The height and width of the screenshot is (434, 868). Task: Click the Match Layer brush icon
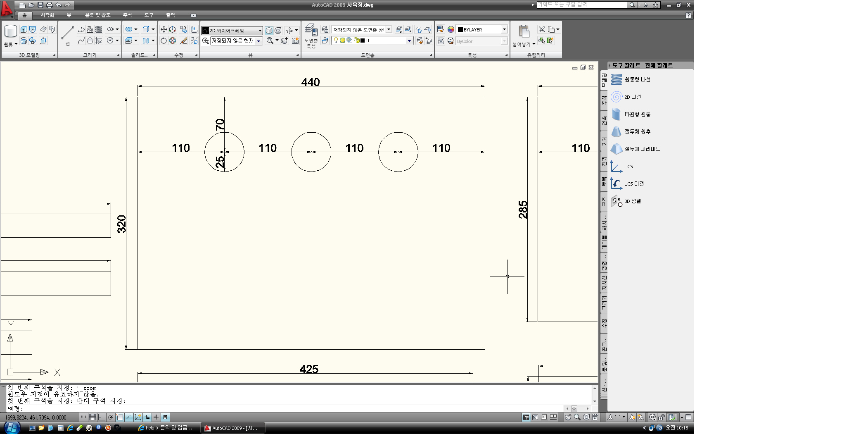[420, 41]
